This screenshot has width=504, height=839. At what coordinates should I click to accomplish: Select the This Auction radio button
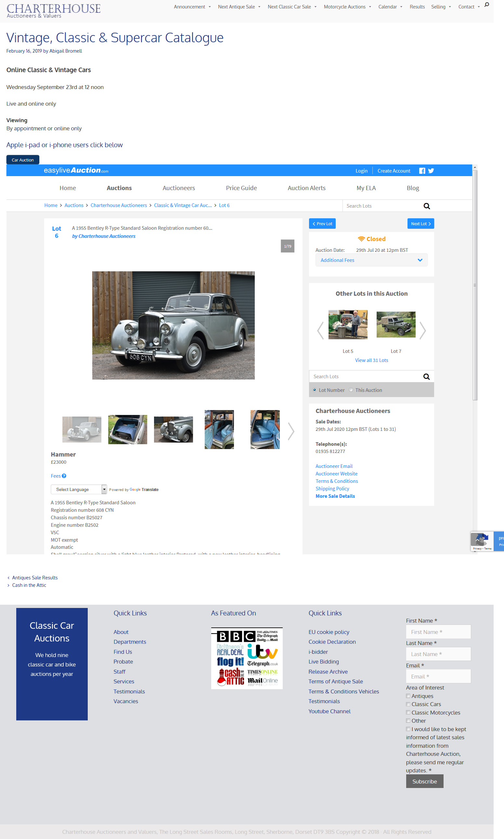coord(351,390)
